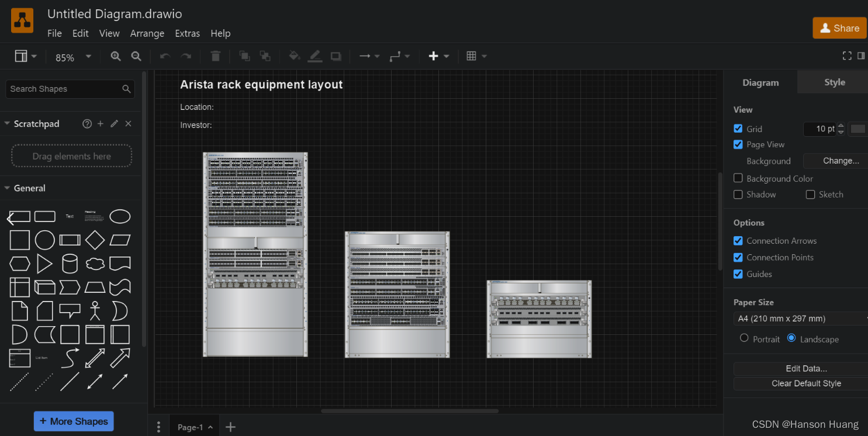Click the Clear Default Style button

pyautogui.click(x=801, y=383)
